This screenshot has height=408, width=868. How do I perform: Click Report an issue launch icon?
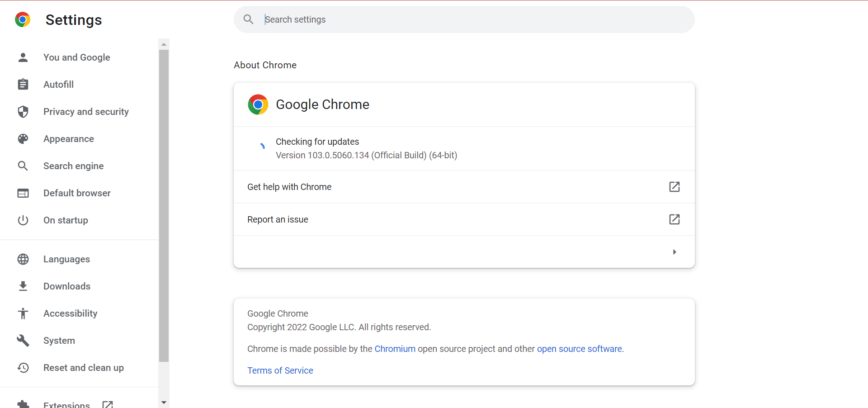(674, 219)
